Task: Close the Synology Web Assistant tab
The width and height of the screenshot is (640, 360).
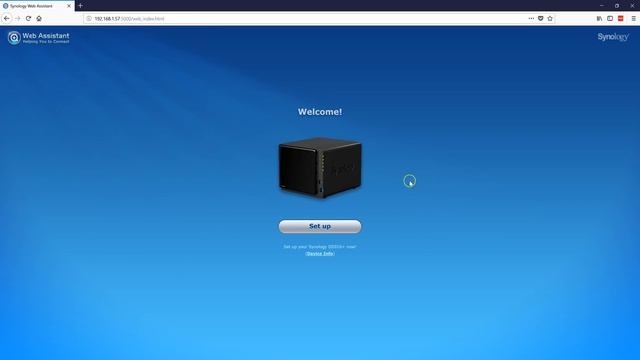Action: 69,6
